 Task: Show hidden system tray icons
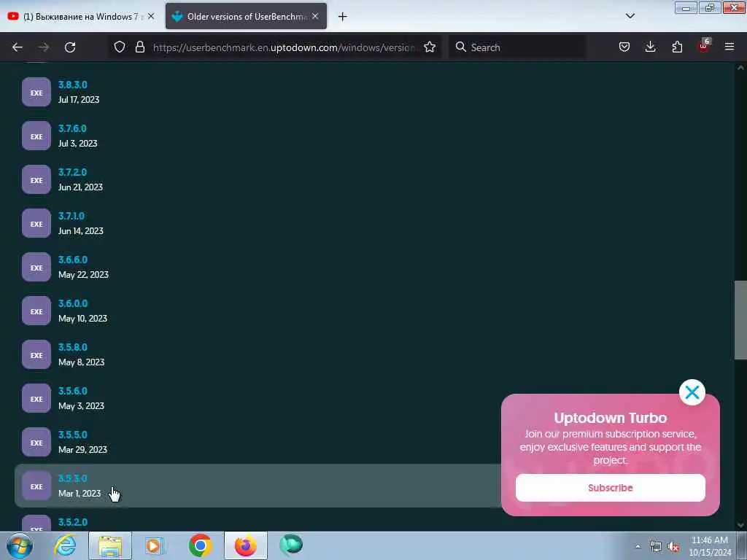638,547
